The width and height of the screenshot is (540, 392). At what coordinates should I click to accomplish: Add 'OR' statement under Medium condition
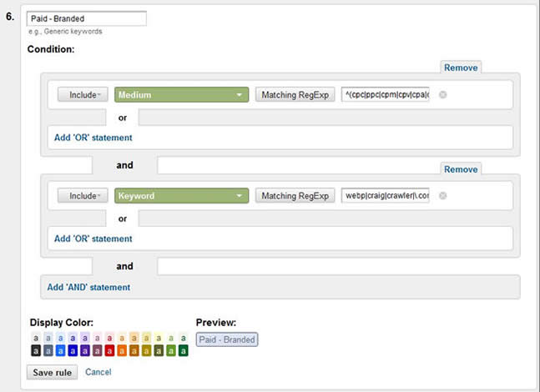point(93,138)
